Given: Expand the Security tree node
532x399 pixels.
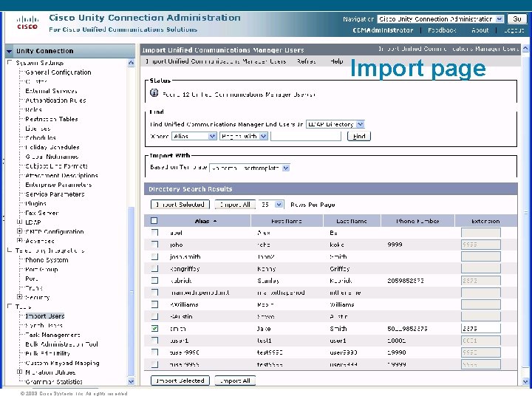Looking at the screenshot, I should 20,296.
